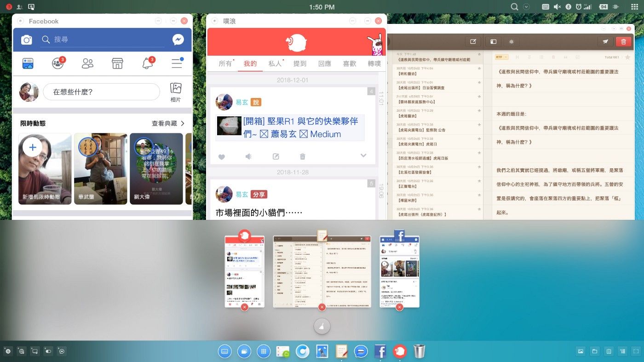Switch to 私人 tab in Plurk

(275, 63)
